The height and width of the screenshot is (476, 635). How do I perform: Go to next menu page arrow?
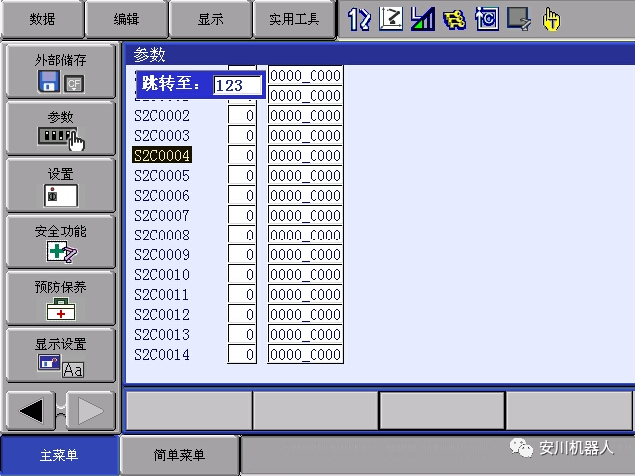[91, 411]
